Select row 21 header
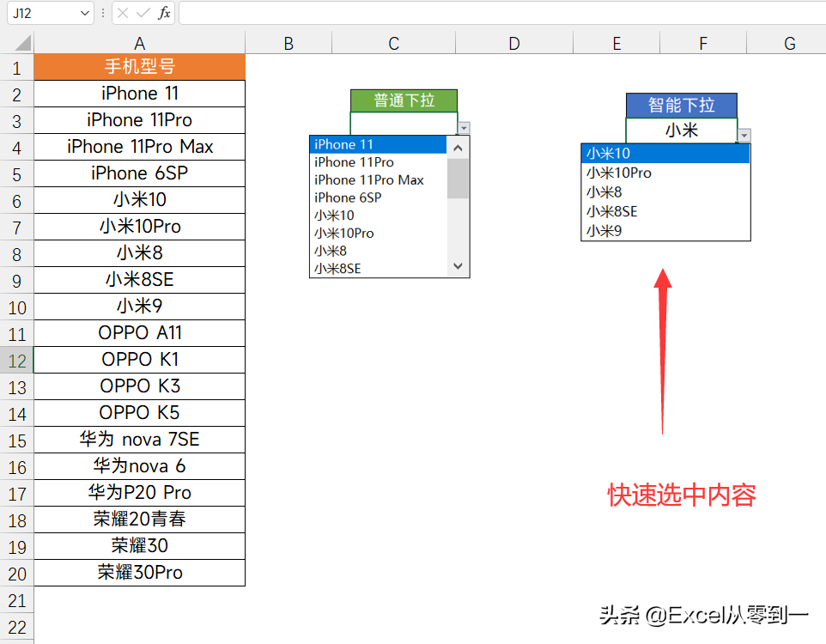Screen dimensions: 826x644 pos(17,600)
